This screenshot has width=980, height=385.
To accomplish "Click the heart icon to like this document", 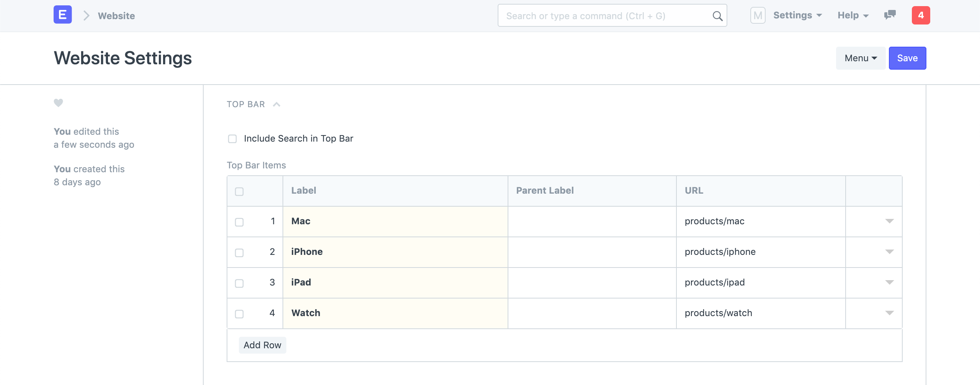I will [58, 103].
